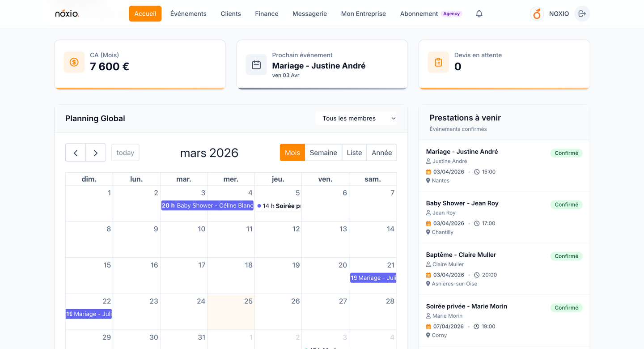The height and width of the screenshot is (349, 644).
Task: Click the Confirmé badge for Baptême - Claire Muller
Action: (566, 256)
